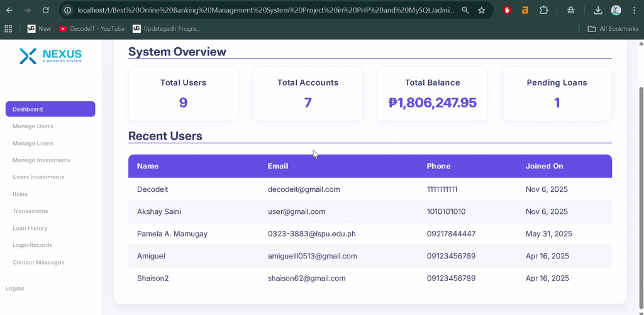This screenshot has height=315, width=644.
Task: Reload the page with refresh icon
Action: coord(46,10)
